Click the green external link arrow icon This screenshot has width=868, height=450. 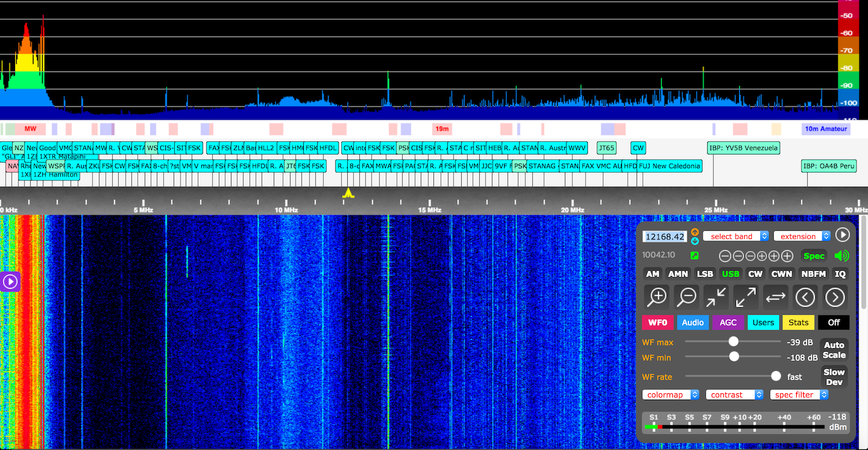[x=694, y=256]
